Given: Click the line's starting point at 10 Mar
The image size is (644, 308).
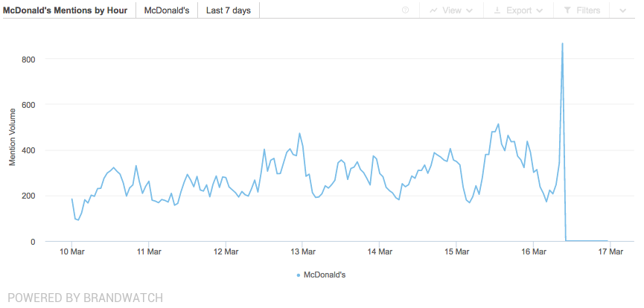Looking at the screenshot, I should pyautogui.click(x=72, y=199).
